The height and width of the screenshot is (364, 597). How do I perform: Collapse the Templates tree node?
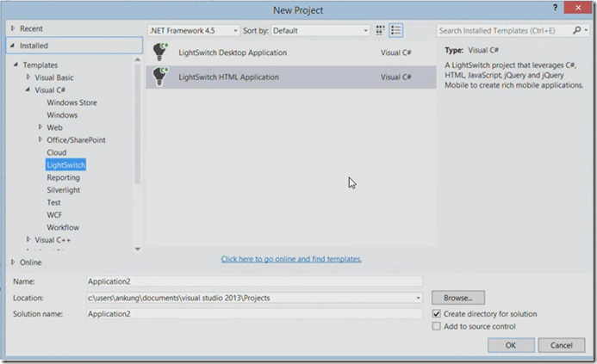click(x=16, y=65)
